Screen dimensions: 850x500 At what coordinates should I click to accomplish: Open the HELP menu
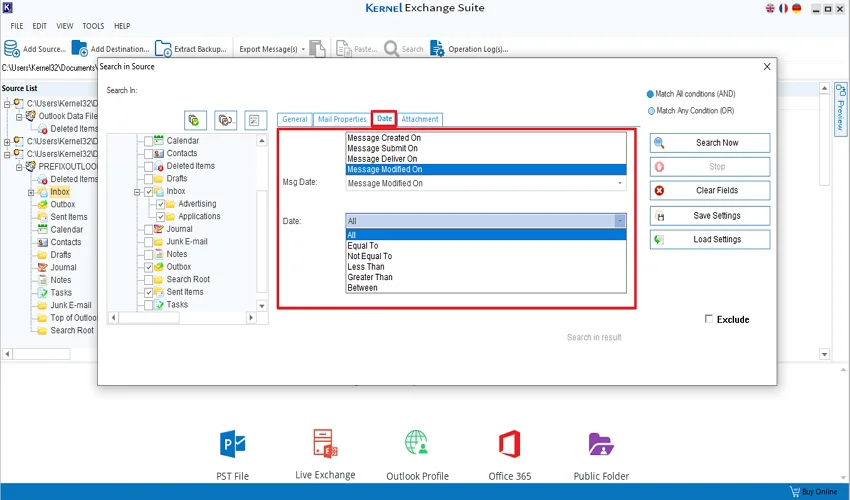pos(122,26)
